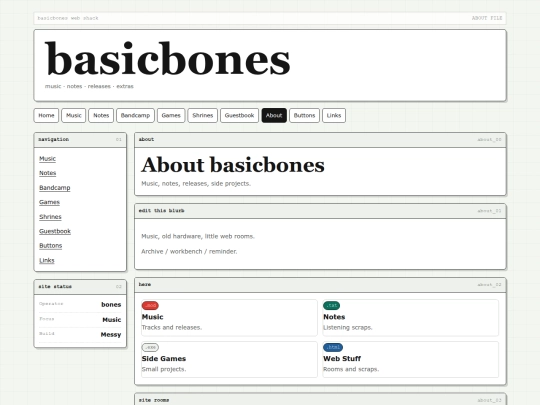Click the blue .html badge on Web Stuff
The height and width of the screenshot is (405, 540).
333,347
